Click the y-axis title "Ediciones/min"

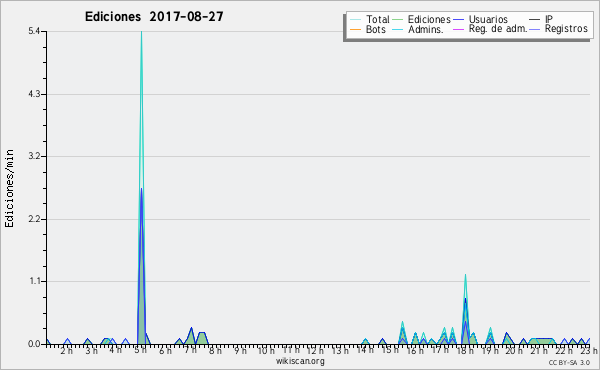coord(9,188)
